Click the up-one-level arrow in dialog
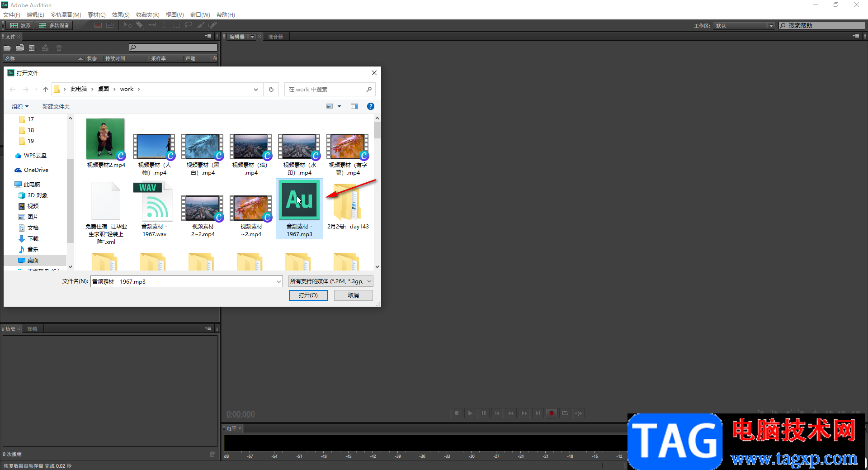The height and width of the screenshot is (470, 868). click(46, 89)
